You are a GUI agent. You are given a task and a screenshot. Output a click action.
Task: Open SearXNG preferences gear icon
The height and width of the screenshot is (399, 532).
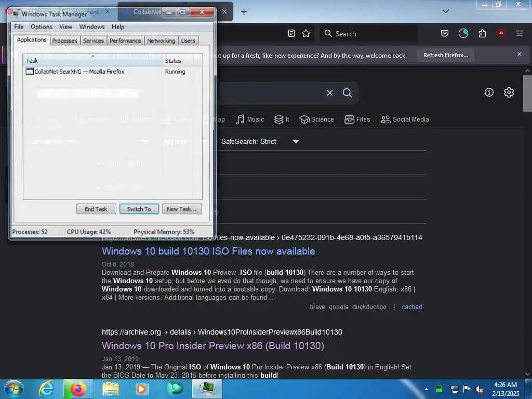pyautogui.click(x=509, y=92)
